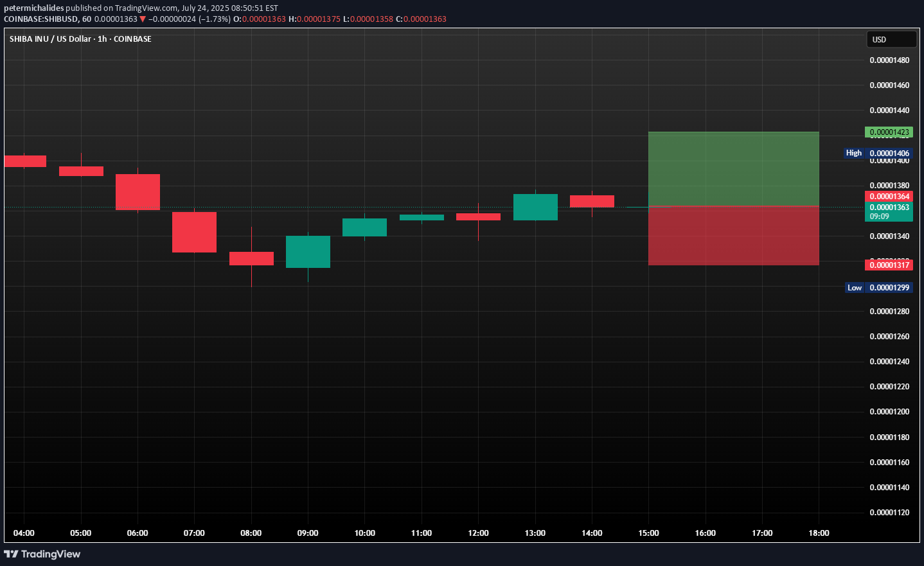Click the 0.00001140 price axis label
Viewport: 924px width, 566px height.
point(889,488)
